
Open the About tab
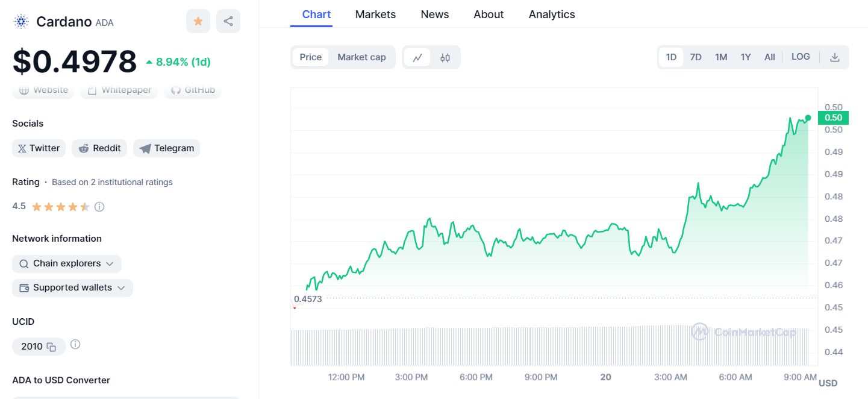click(489, 14)
